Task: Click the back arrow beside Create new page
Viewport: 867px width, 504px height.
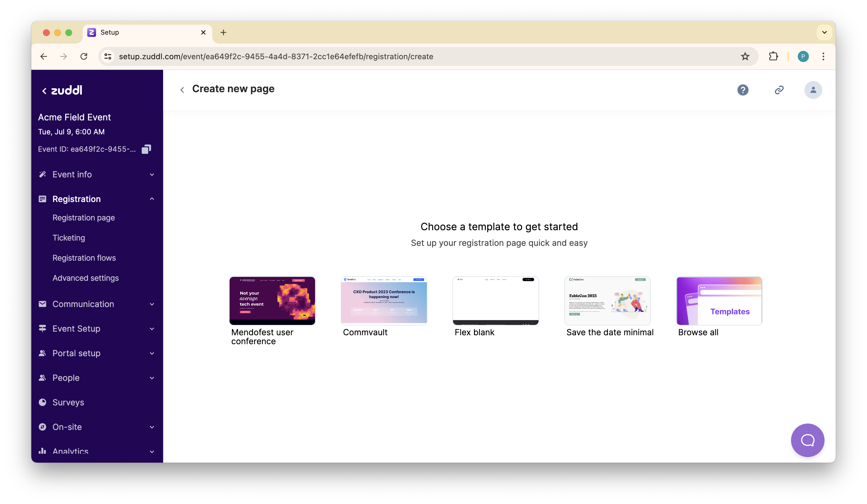Action: point(182,90)
